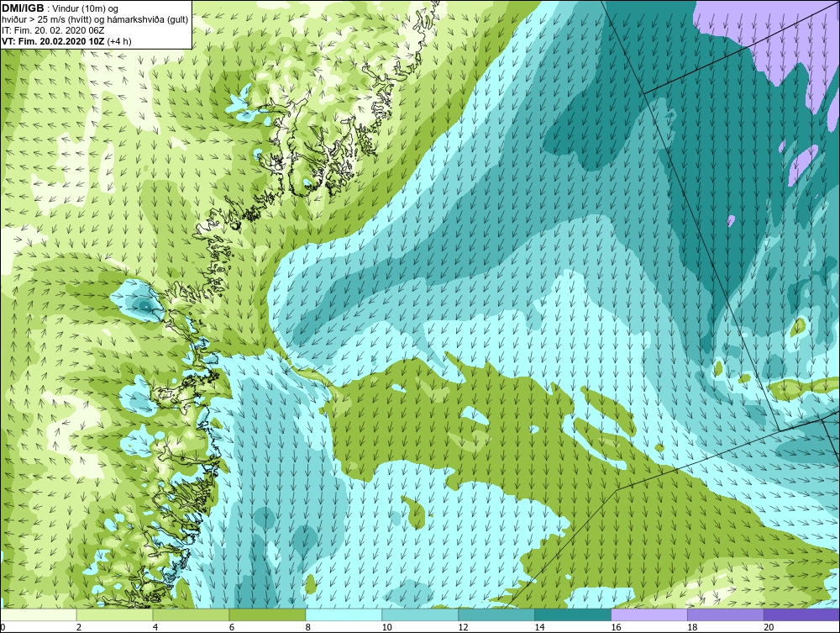Click the 2–4 m/s light green legend swatch

pyautogui.click(x=114, y=615)
